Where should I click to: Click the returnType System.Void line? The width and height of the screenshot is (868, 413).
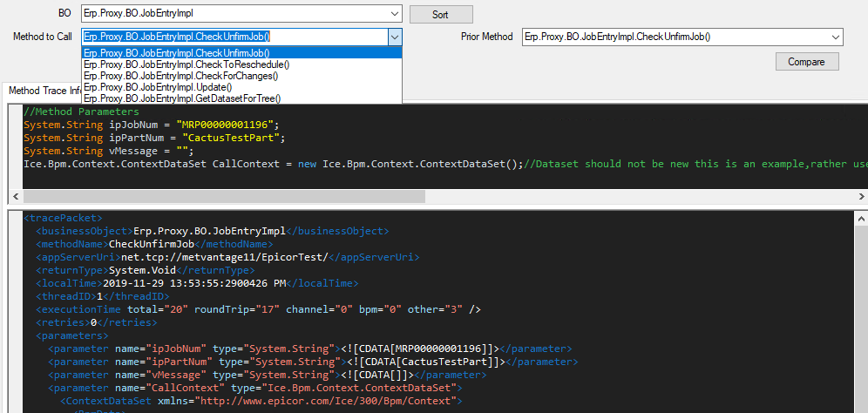[145, 271]
